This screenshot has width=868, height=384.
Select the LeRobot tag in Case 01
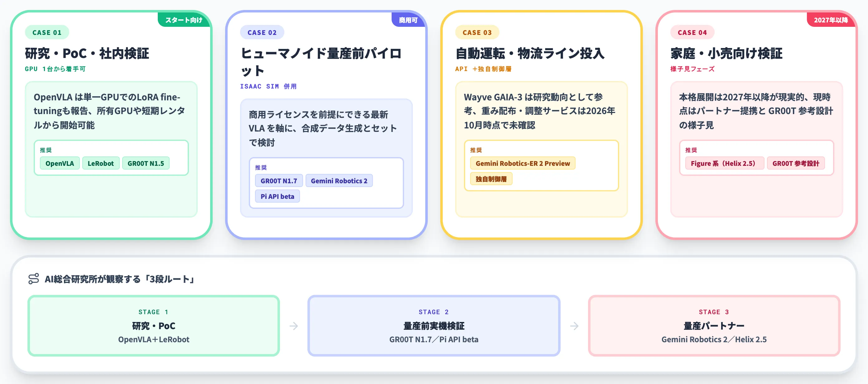(x=100, y=163)
